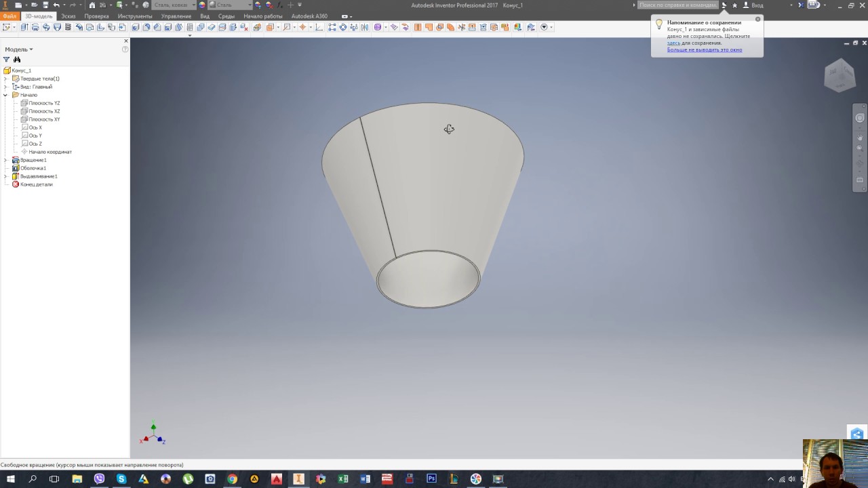Click the Revolution1 feature icon
This screenshot has height=488, width=868.
pyautogui.click(x=16, y=160)
